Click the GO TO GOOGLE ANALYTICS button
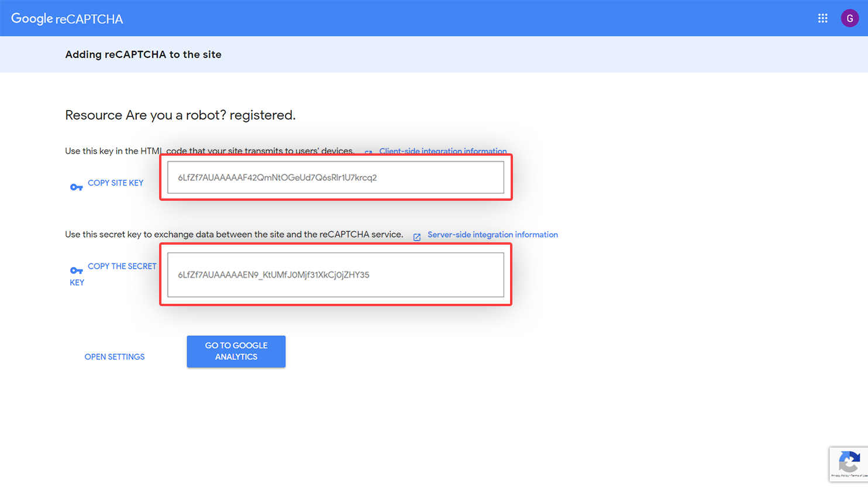This screenshot has height=487, width=868. [x=236, y=351]
